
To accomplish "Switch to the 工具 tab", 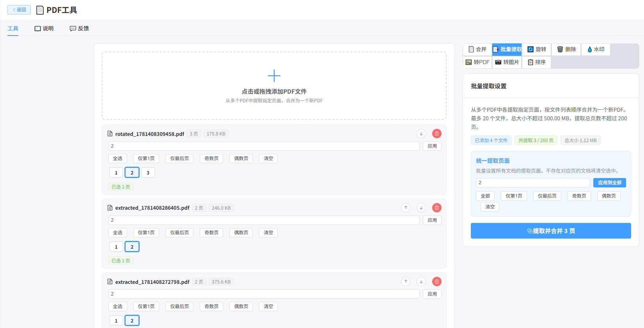I will point(13,29).
